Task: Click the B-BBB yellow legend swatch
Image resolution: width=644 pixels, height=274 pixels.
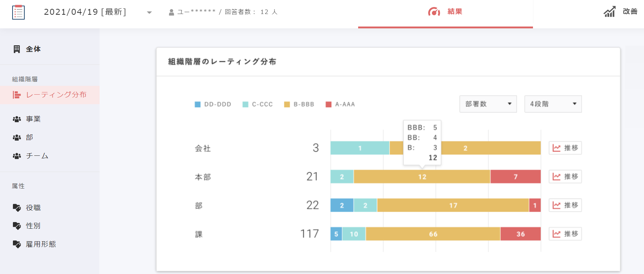Action: coord(287,105)
